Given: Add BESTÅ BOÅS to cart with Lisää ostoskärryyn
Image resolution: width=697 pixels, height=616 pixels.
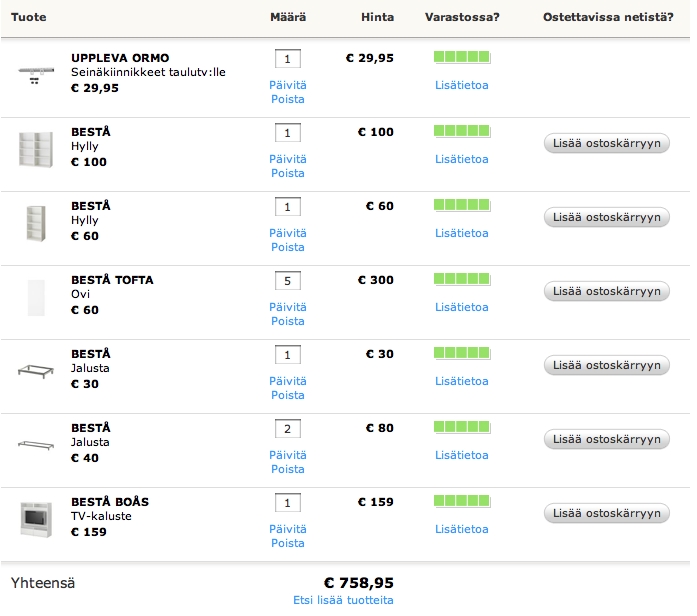Looking at the screenshot, I should (x=606, y=513).
